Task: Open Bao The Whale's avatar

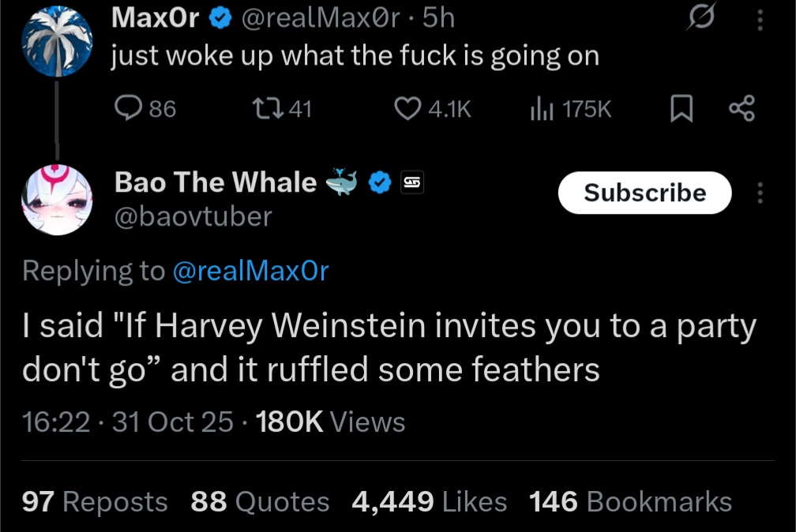Action: [x=56, y=198]
